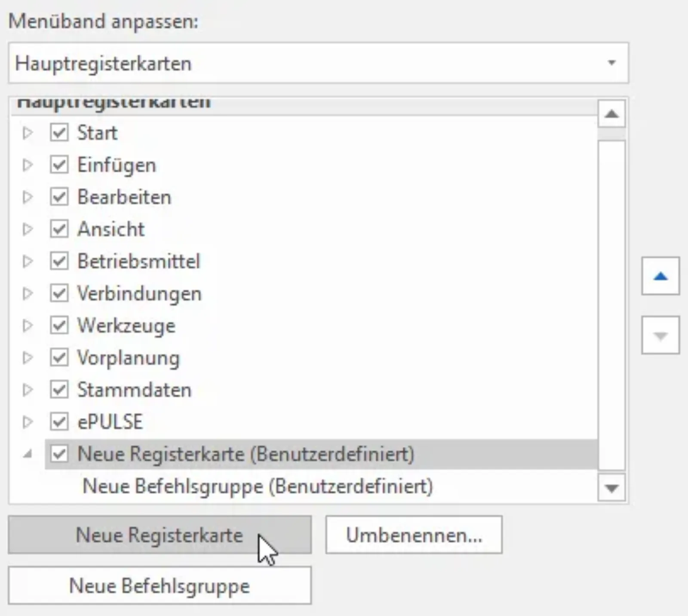This screenshot has height=616, width=688.
Task: Collapse the Neue Registerkarte (Benutzerdefiniert) node
Action: click(28, 453)
